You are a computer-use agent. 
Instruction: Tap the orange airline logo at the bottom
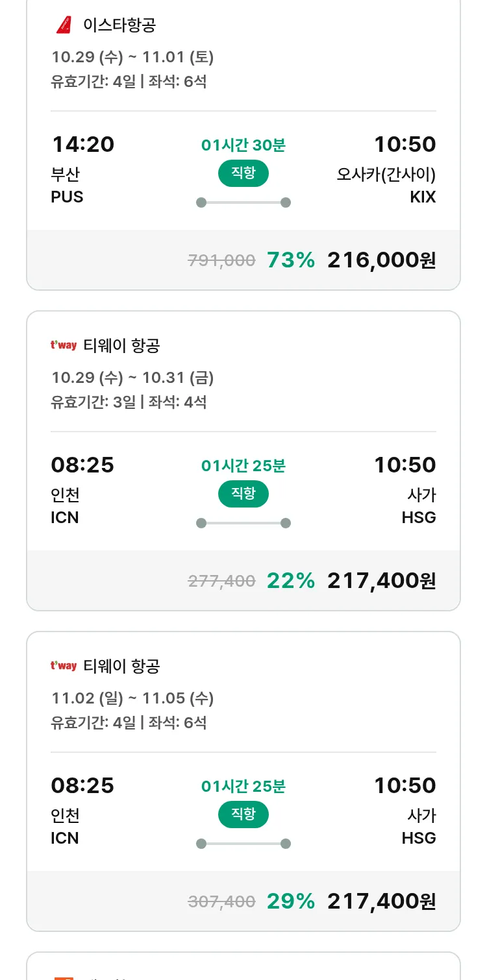pyautogui.click(x=64, y=977)
